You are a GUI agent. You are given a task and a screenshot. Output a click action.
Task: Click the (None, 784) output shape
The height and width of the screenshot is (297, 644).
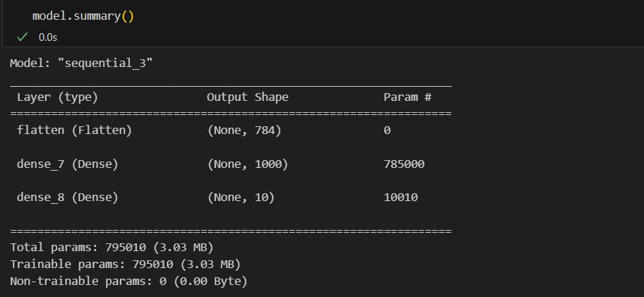coord(244,131)
